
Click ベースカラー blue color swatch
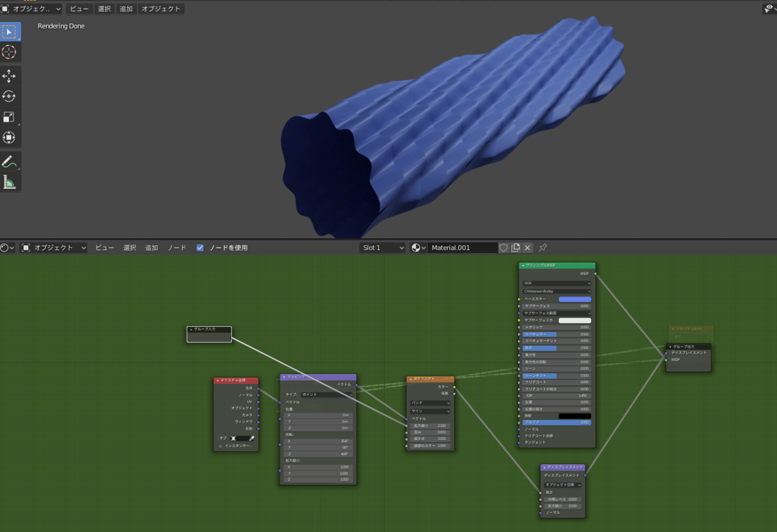click(x=575, y=299)
